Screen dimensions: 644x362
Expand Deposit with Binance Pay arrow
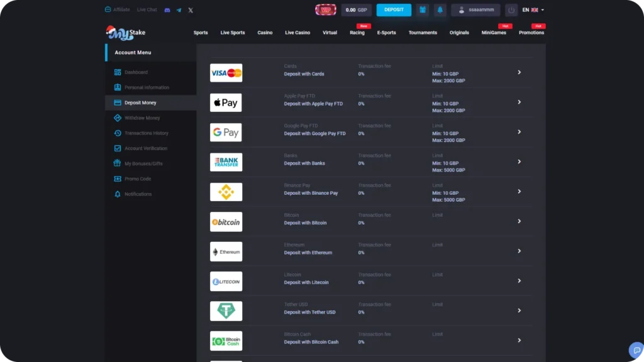pos(519,191)
